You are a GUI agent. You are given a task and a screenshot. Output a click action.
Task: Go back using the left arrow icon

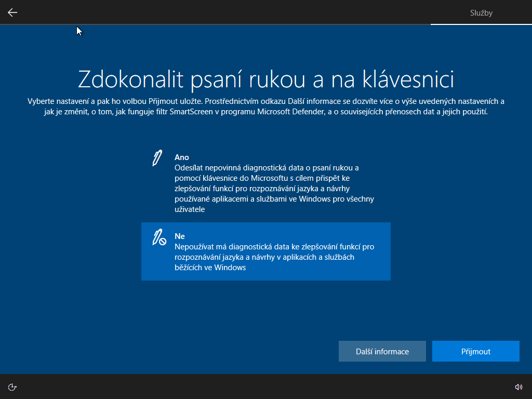12,12
